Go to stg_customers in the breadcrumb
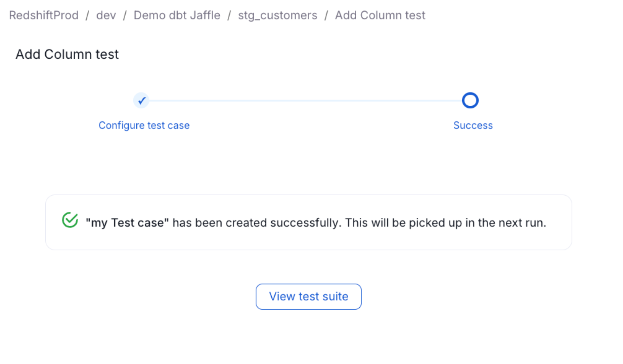The width and height of the screenshot is (623, 364). click(x=277, y=15)
